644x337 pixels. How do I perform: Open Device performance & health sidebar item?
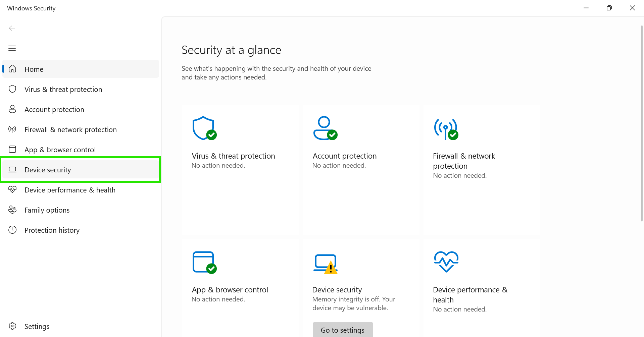coord(81,190)
